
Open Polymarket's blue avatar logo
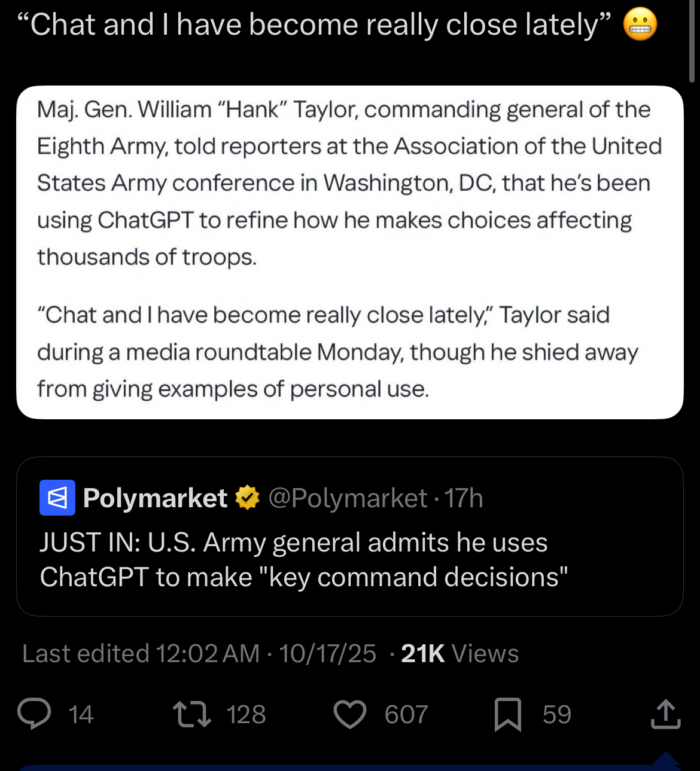(57, 498)
